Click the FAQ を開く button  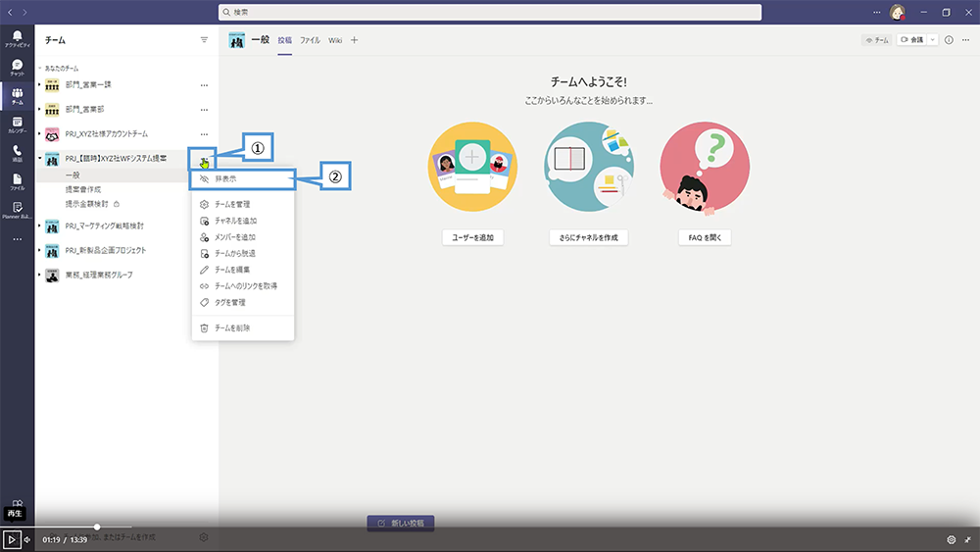(x=705, y=237)
